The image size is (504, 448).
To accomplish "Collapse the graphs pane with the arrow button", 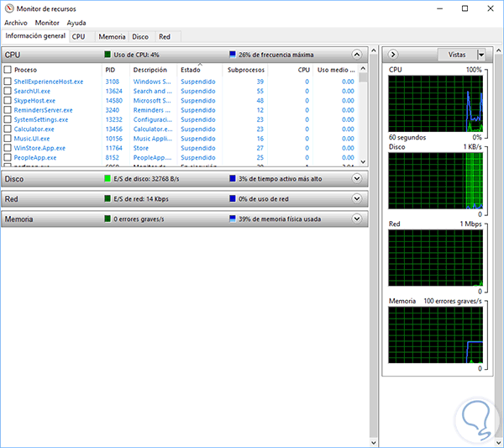I will 393,55.
